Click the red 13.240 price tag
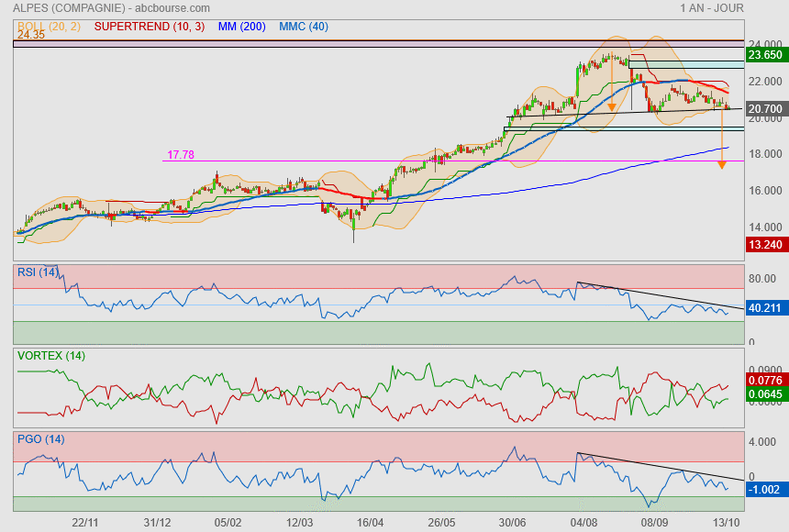The height and width of the screenshot is (532, 789). coord(765,244)
